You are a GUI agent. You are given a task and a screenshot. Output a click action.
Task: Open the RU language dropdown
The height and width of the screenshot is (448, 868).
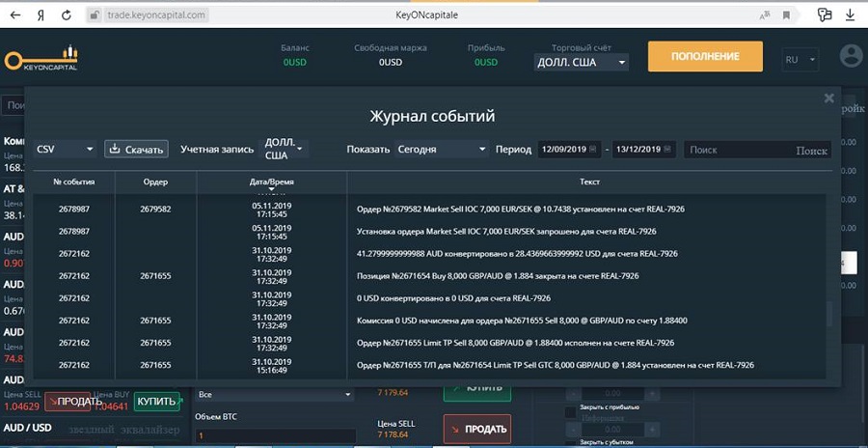click(x=800, y=59)
